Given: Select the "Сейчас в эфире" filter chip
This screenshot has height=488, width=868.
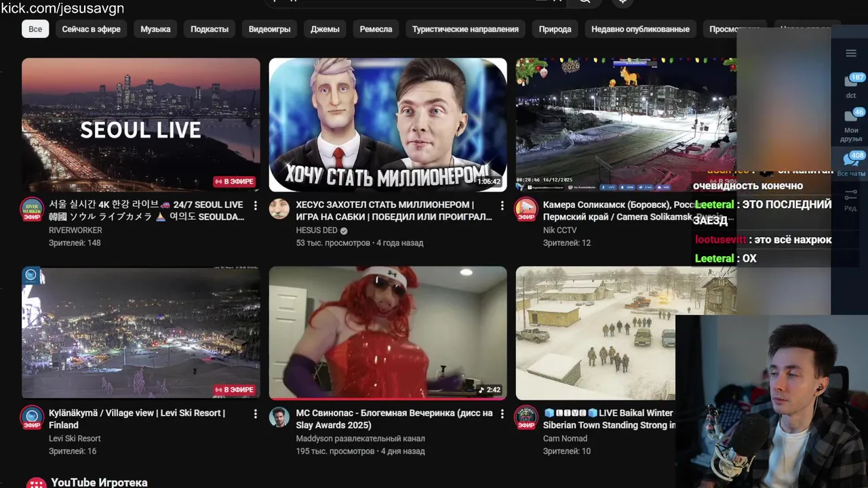Looking at the screenshot, I should 92,29.
